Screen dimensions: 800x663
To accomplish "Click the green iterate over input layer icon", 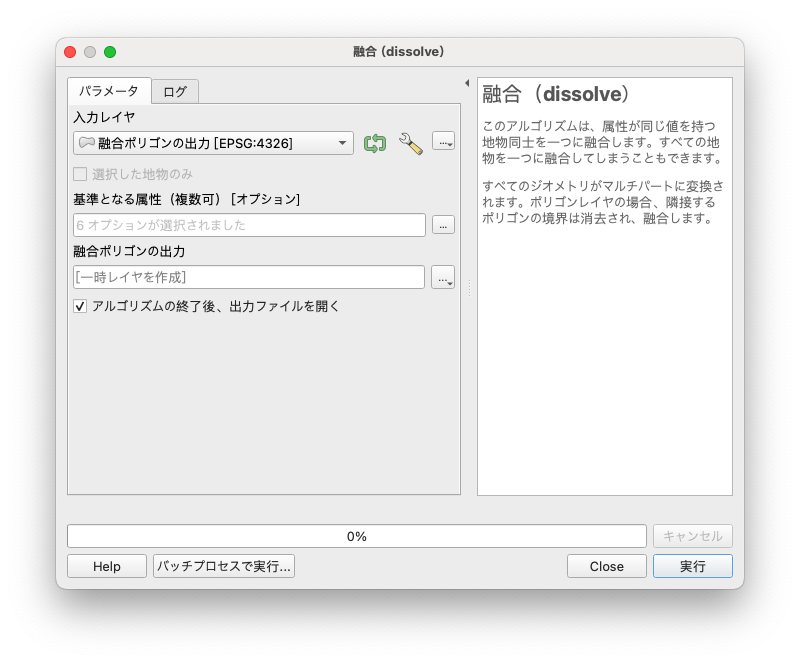I will [374, 143].
